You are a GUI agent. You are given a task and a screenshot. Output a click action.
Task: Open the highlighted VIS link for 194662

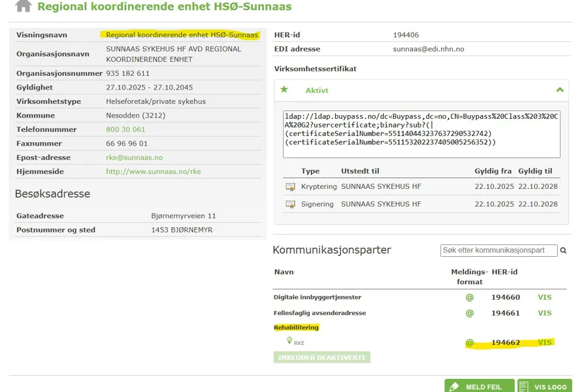[x=544, y=342]
